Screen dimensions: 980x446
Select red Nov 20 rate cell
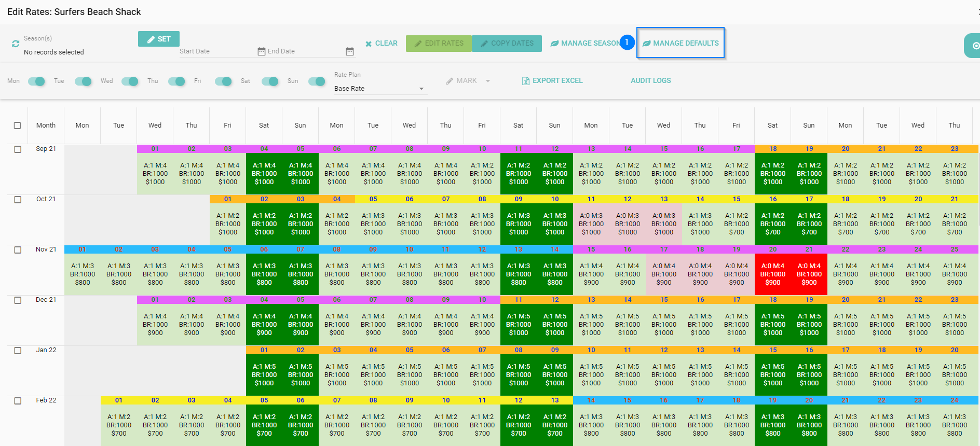point(772,274)
